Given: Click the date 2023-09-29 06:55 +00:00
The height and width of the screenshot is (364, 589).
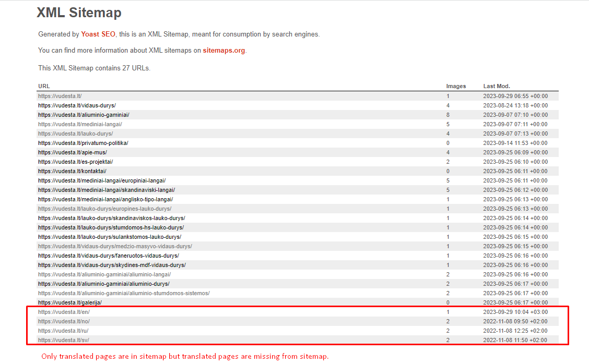Looking at the screenshot, I should click(515, 96).
